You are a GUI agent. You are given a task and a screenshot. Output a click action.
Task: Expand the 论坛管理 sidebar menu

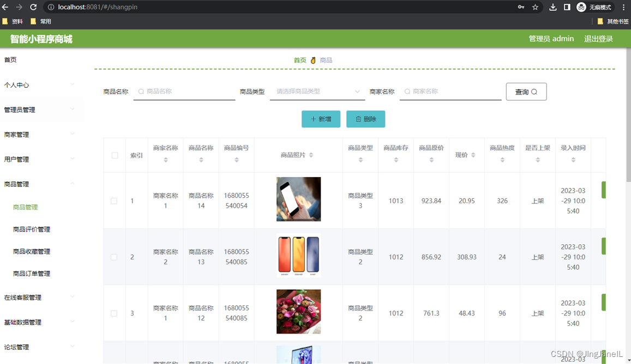[42, 347]
